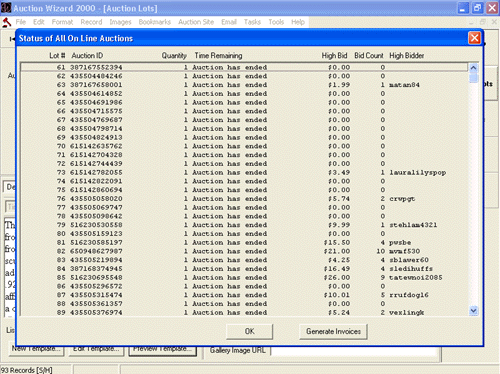Image resolution: width=500 pixels, height=374 pixels.
Task: Click the Gallery Image URL input field
Action: click(354, 351)
